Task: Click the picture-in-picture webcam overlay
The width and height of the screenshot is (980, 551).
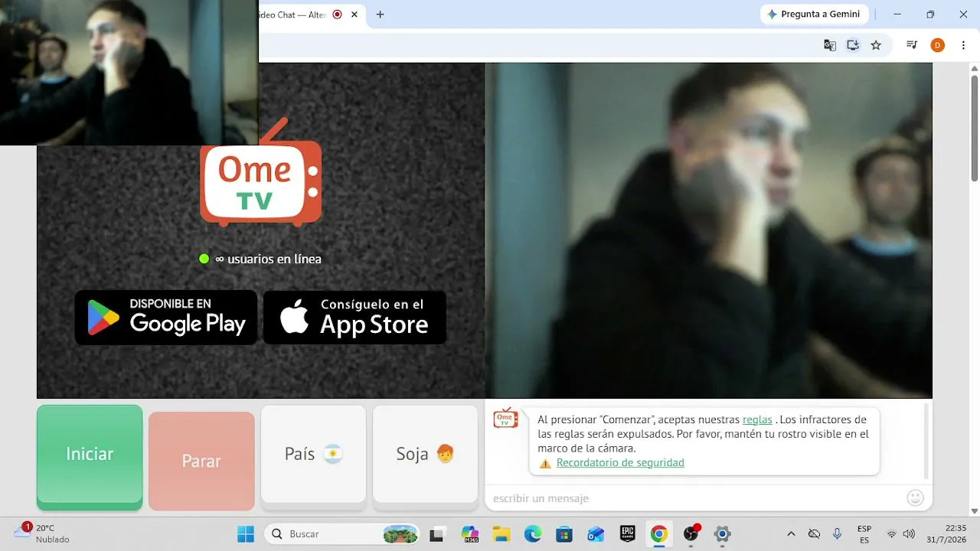Action: (129, 73)
